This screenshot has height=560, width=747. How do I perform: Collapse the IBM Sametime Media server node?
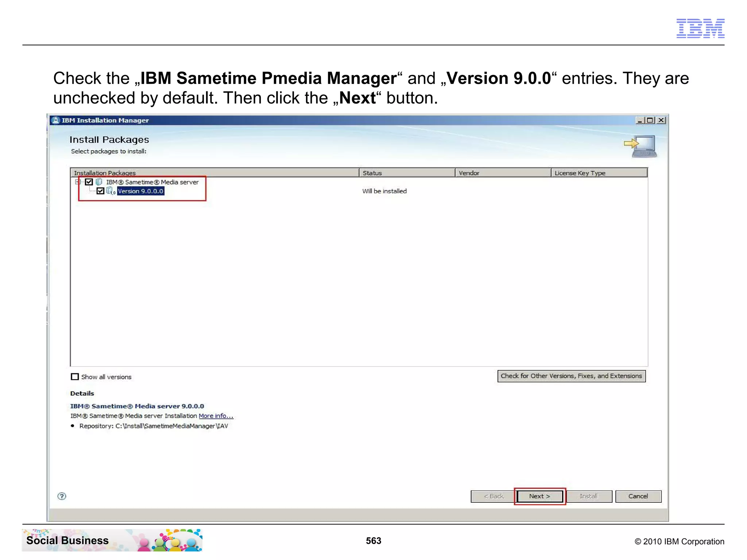(77, 182)
